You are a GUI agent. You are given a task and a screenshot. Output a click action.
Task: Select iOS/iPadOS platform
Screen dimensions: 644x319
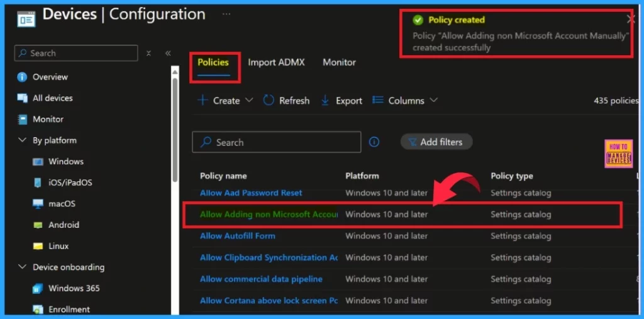tap(70, 183)
